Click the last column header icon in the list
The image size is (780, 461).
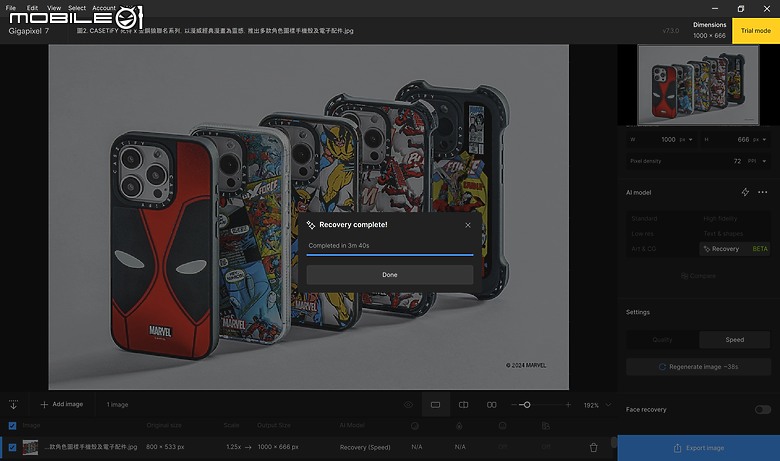pos(546,426)
